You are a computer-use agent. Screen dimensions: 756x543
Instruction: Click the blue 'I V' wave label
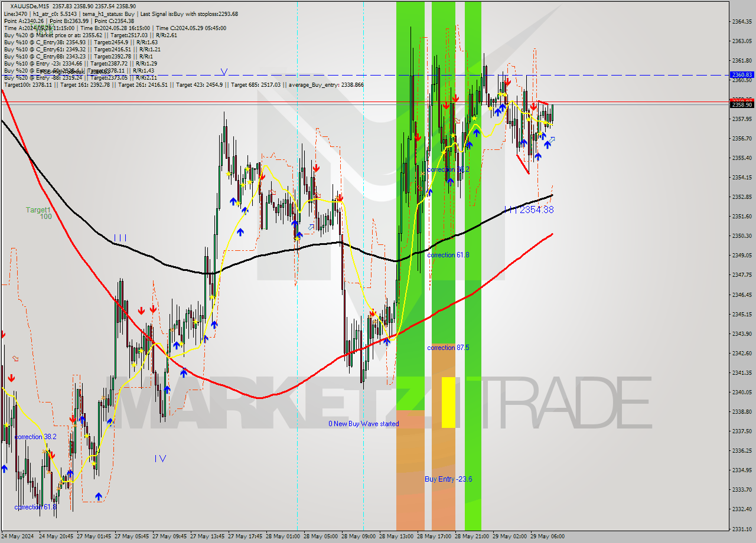[160, 458]
